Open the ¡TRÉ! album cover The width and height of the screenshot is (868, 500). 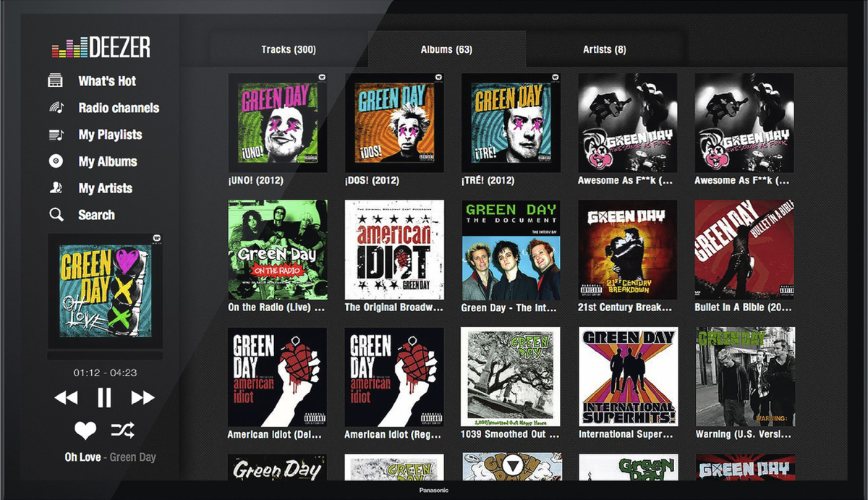click(x=511, y=122)
